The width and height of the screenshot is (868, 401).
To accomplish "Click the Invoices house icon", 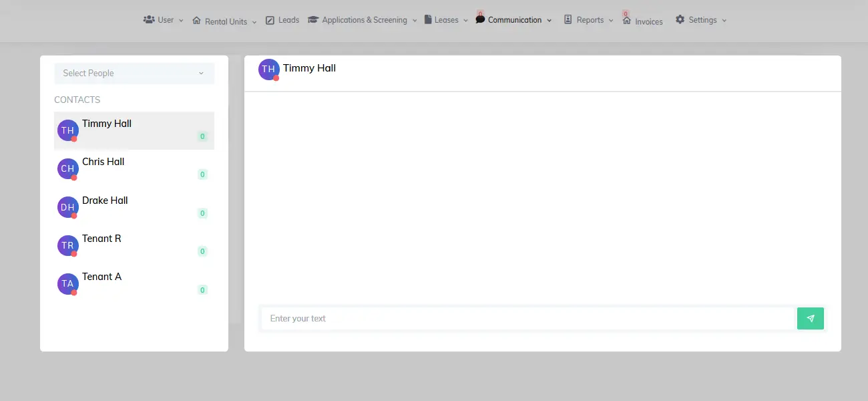I will click(627, 21).
